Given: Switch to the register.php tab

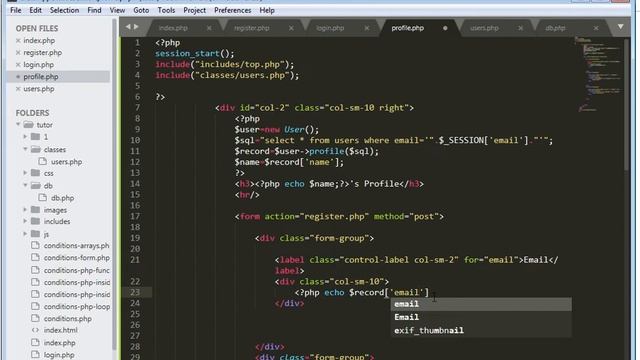Looking at the screenshot, I should 251,28.
